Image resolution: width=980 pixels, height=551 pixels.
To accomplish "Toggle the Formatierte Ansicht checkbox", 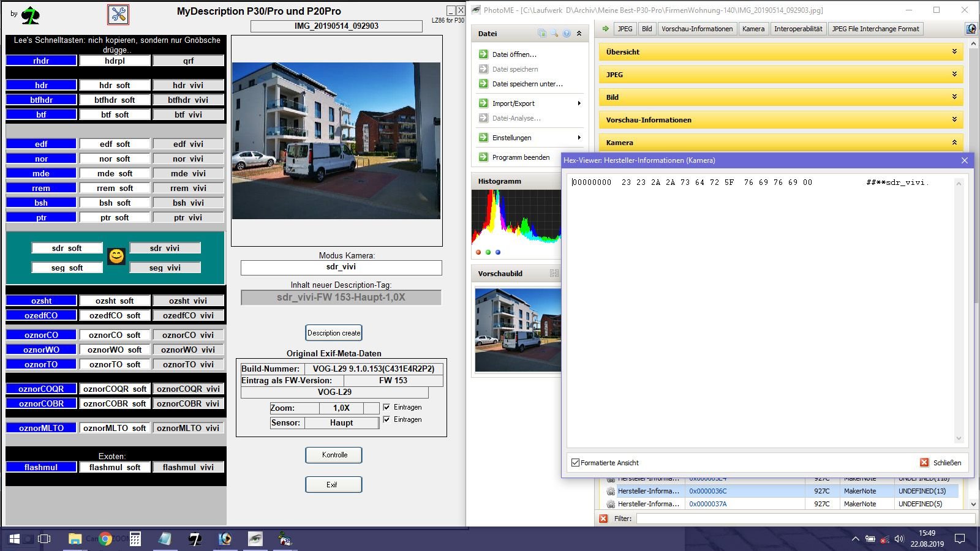I will tap(575, 463).
